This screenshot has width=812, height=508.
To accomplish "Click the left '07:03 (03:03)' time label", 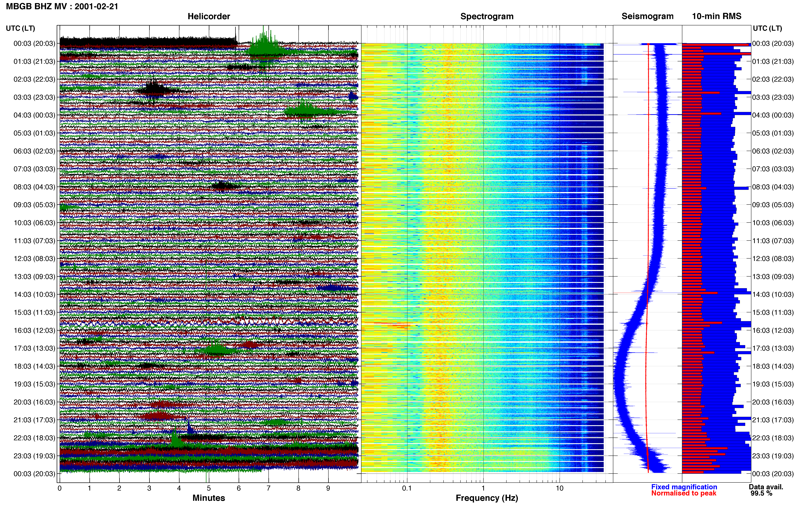I will [34, 169].
